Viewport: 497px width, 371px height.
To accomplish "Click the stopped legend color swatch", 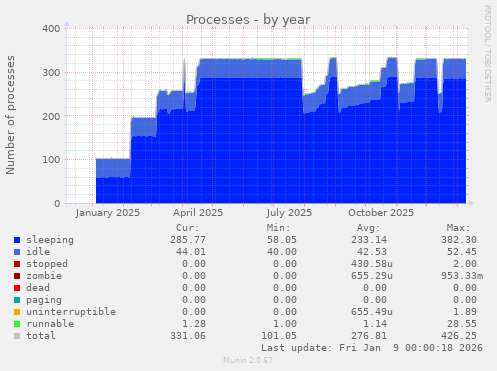I will pos(17,264).
